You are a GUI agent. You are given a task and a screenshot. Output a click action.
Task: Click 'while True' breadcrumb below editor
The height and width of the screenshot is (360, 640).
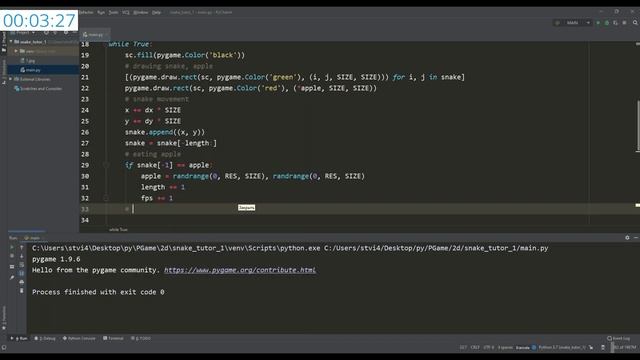pos(118,229)
